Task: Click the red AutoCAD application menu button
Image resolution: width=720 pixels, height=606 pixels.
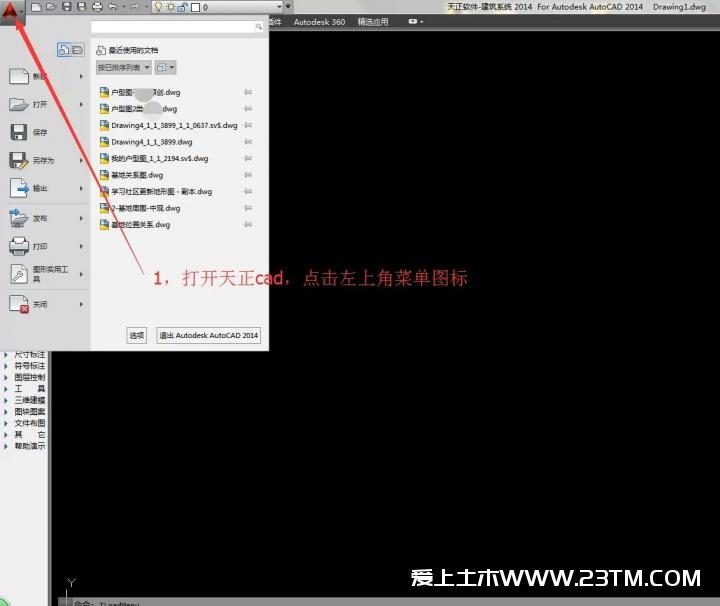Action: click(11, 12)
